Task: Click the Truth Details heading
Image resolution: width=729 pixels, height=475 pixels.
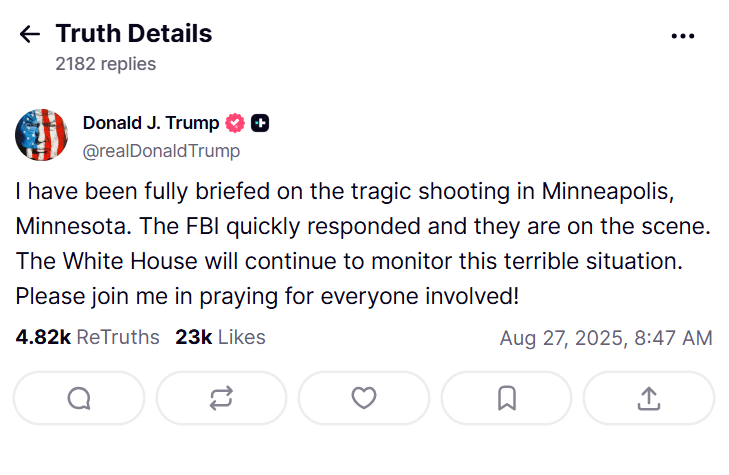Action: click(x=134, y=33)
